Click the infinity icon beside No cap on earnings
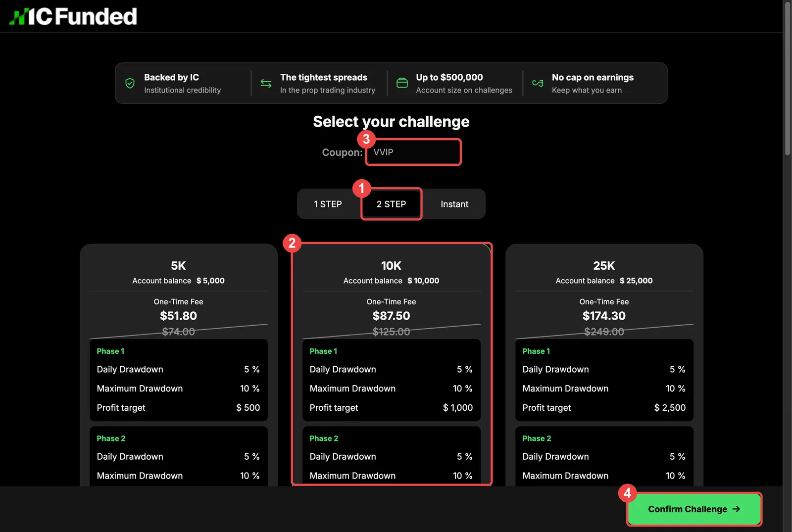 (x=538, y=83)
